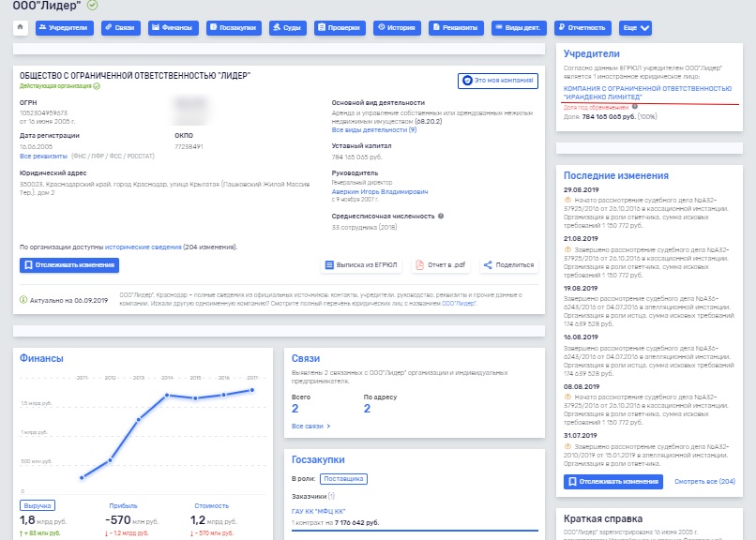Open the total connections count under Всего
The width and height of the screenshot is (756, 540).
[x=295, y=409]
